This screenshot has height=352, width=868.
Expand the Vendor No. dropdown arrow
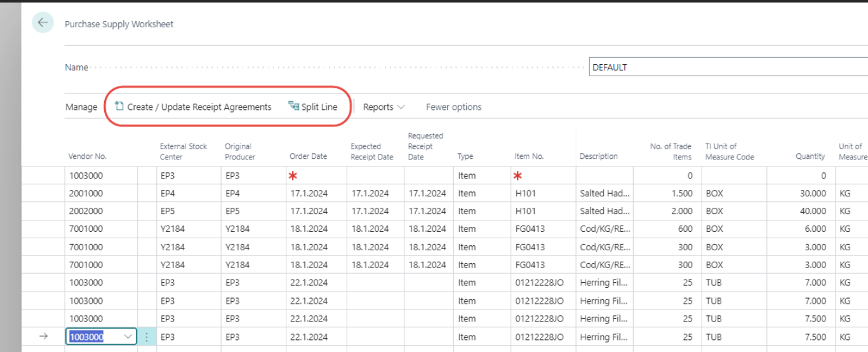pos(129,337)
